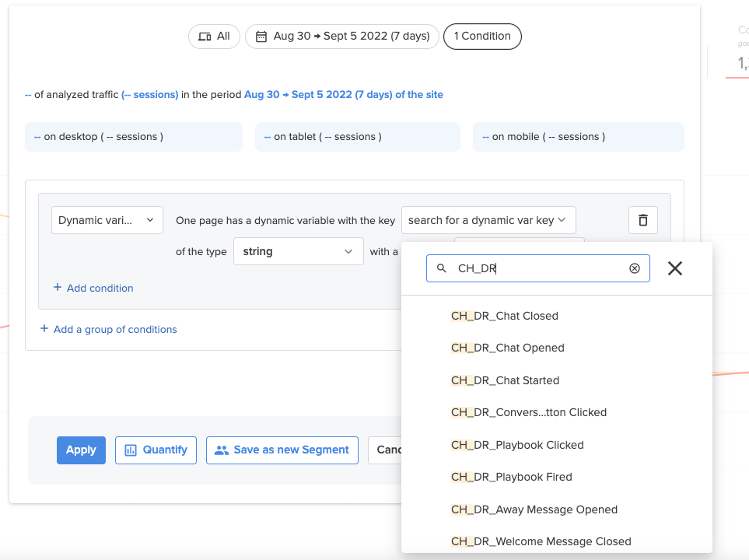
Task: Click the magnifier search icon
Action: tap(441, 268)
